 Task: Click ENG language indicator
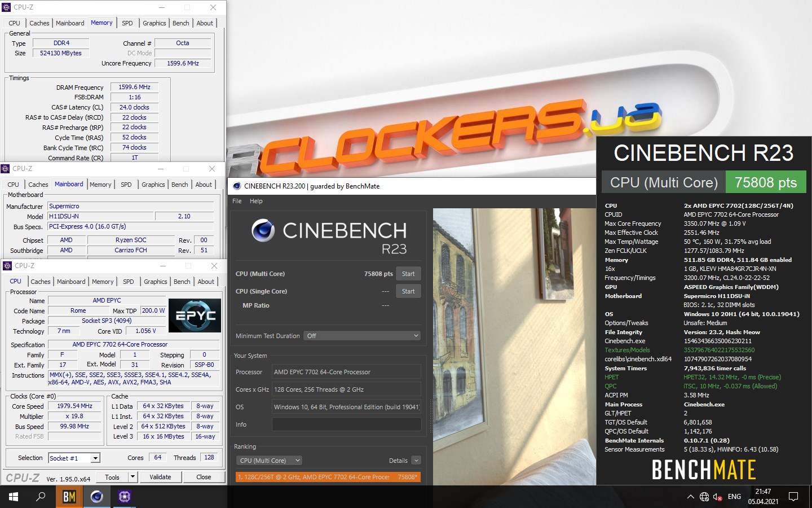(734, 497)
